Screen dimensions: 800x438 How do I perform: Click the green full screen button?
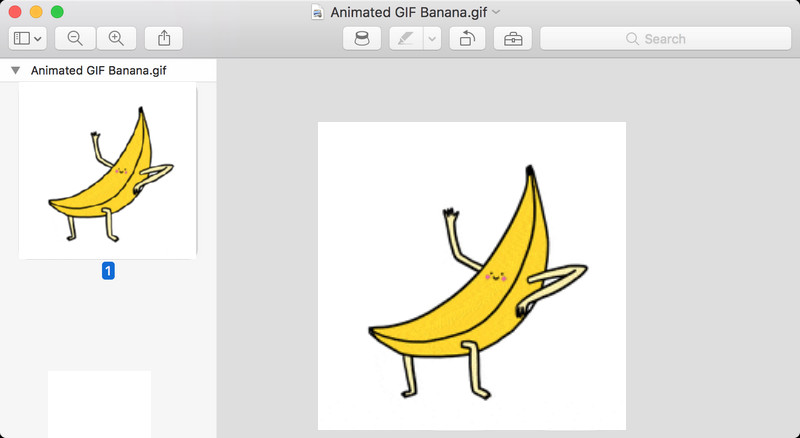click(57, 12)
